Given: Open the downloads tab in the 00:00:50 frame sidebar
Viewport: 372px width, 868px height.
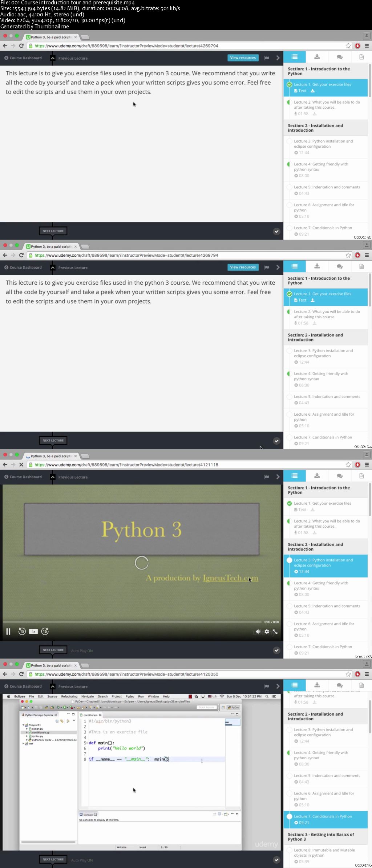Looking at the screenshot, I should (317, 57).
